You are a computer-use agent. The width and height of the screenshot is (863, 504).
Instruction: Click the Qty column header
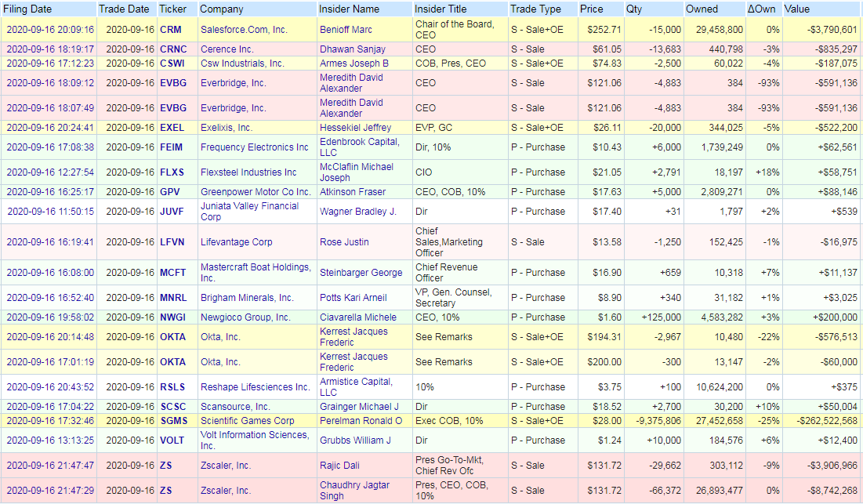tap(633, 9)
